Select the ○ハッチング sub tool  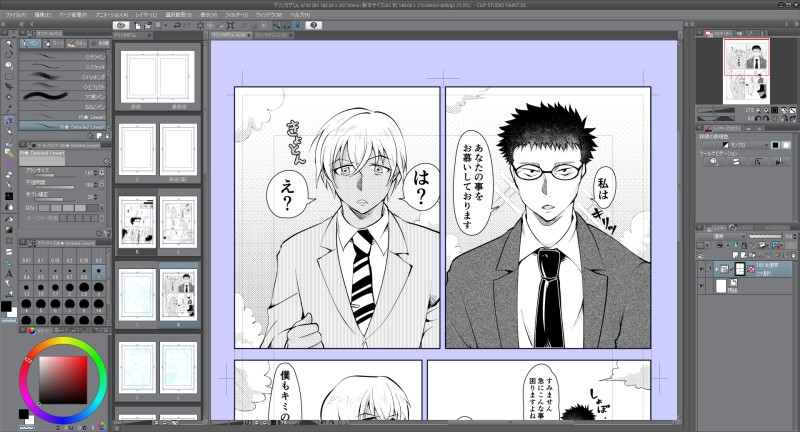(x=62, y=77)
